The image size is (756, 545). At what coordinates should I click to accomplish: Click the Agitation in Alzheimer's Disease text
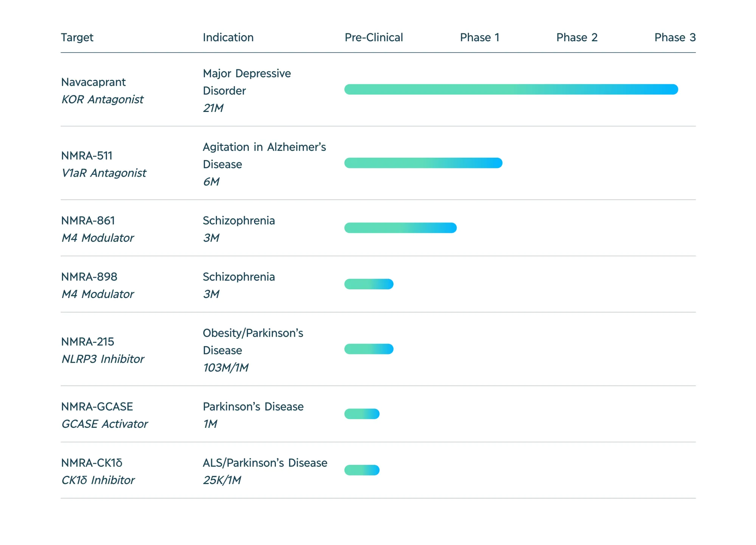coord(264,155)
